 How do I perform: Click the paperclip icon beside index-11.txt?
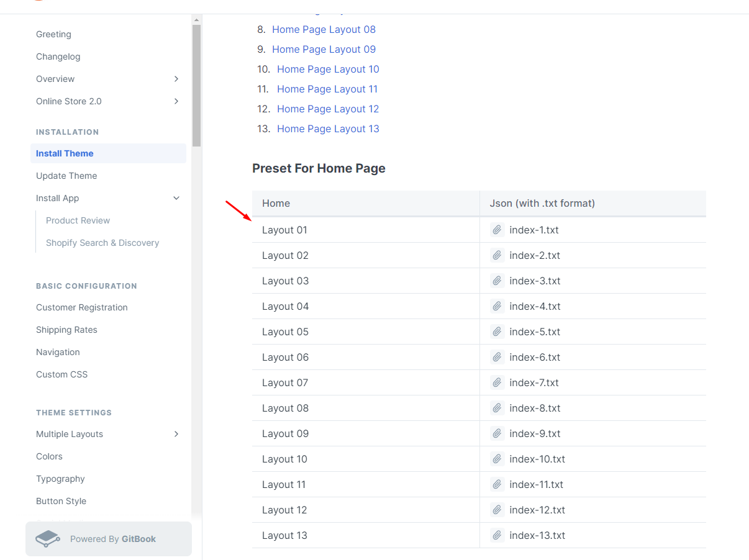click(x=497, y=484)
